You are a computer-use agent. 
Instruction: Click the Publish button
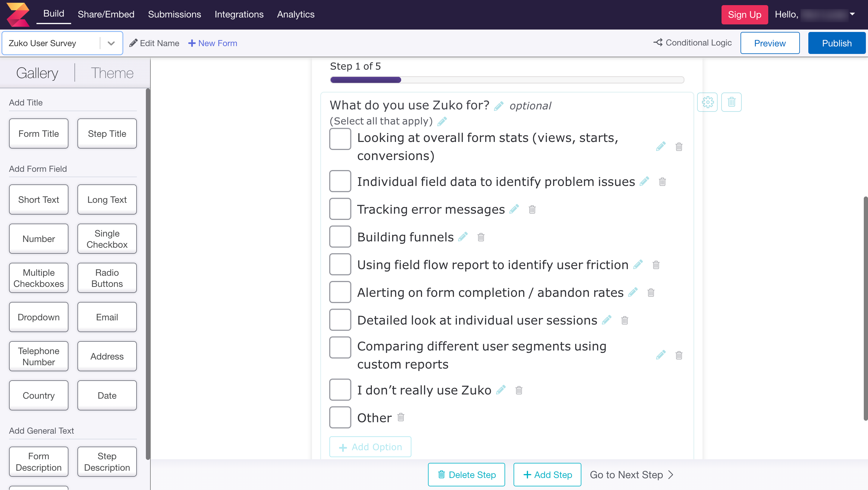(837, 43)
